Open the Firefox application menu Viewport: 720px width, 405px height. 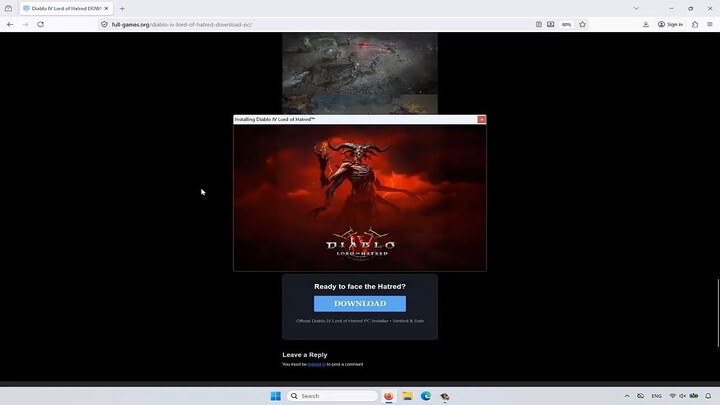(x=710, y=24)
